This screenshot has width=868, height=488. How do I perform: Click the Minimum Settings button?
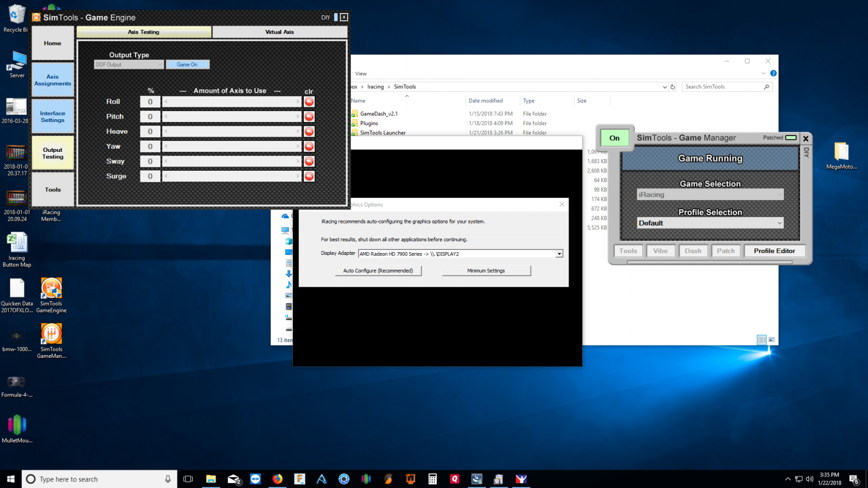pyautogui.click(x=486, y=271)
